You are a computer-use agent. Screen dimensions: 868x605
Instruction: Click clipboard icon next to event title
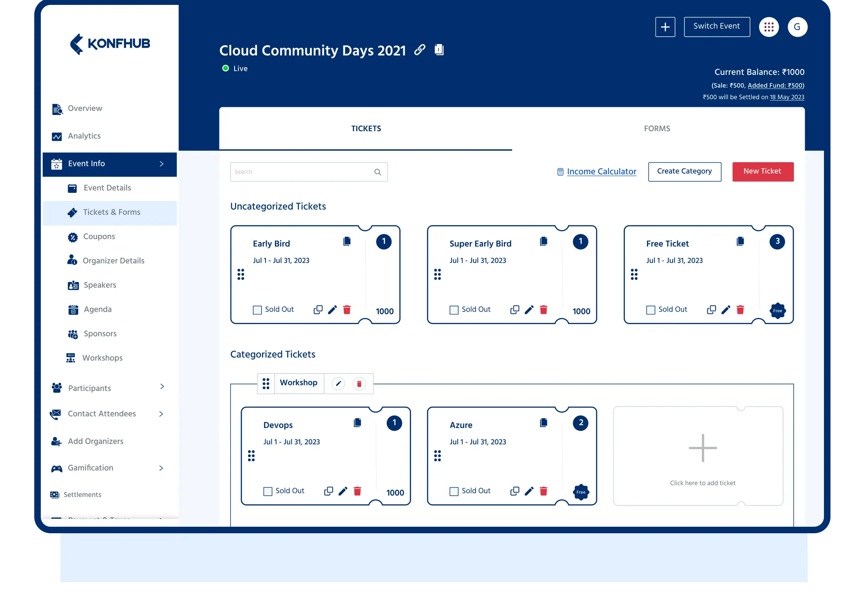(439, 49)
